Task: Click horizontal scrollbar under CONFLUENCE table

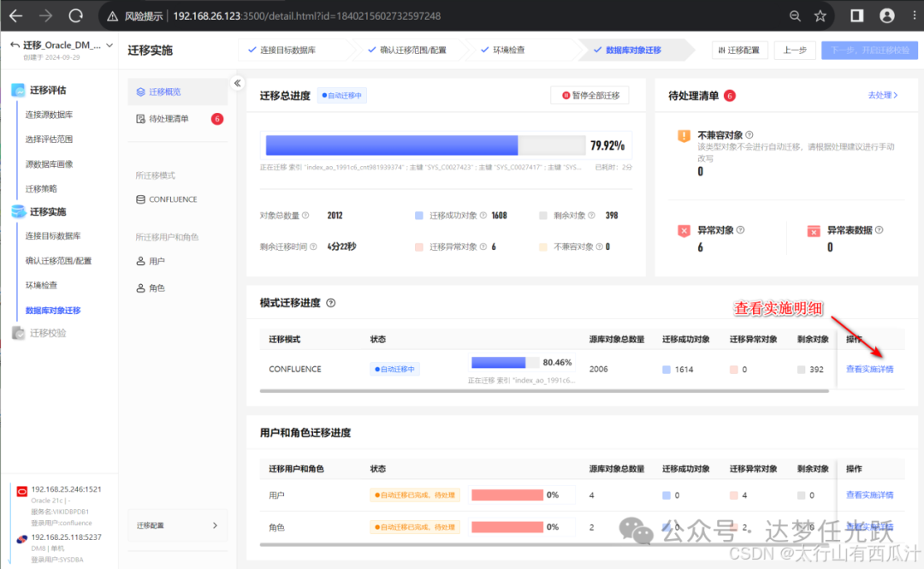Action: point(544,391)
